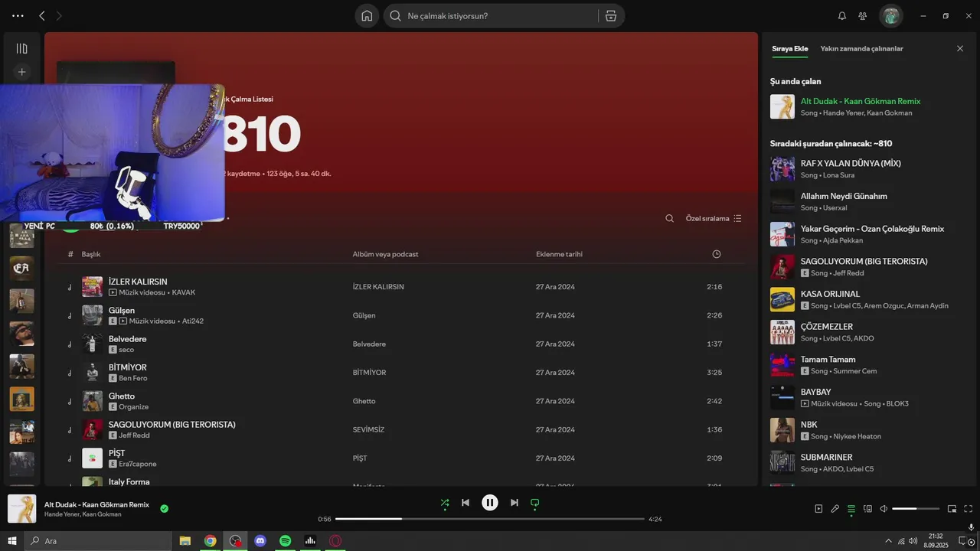The image size is (980, 551).
Task: Open Chrome from the taskbar
Action: click(210, 540)
